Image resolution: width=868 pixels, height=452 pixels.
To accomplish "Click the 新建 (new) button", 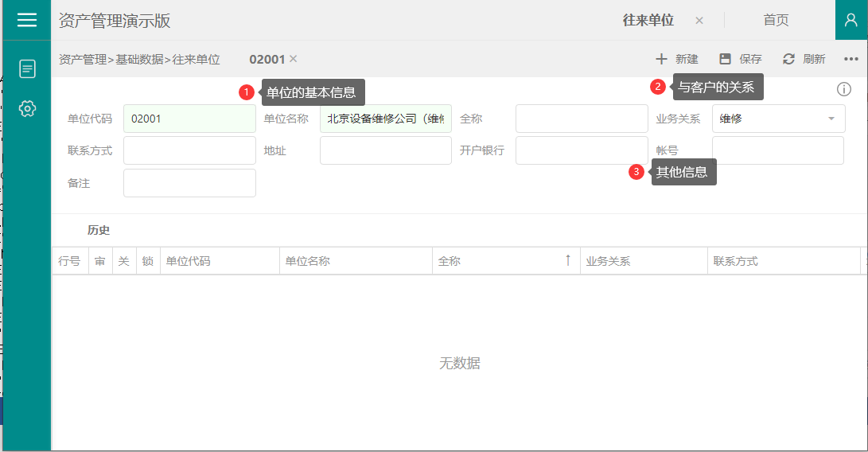I will [x=676, y=59].
